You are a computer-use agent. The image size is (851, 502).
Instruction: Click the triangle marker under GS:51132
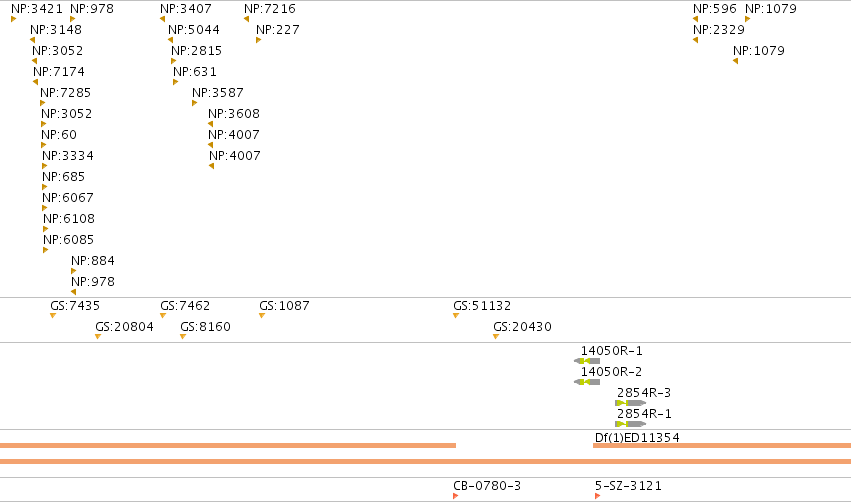(456, 316)
